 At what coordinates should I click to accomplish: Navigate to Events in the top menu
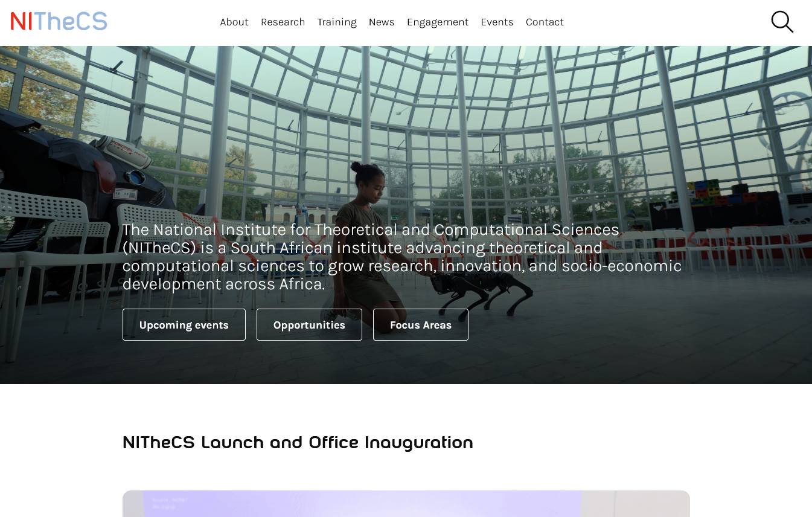tap(497, 22)
